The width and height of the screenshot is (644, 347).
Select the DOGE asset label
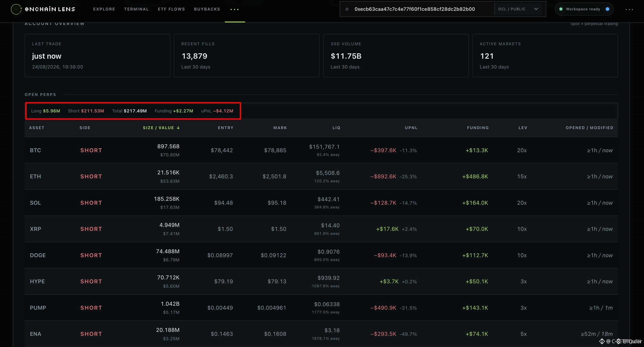pyautogui.click(x=38, y=255)
